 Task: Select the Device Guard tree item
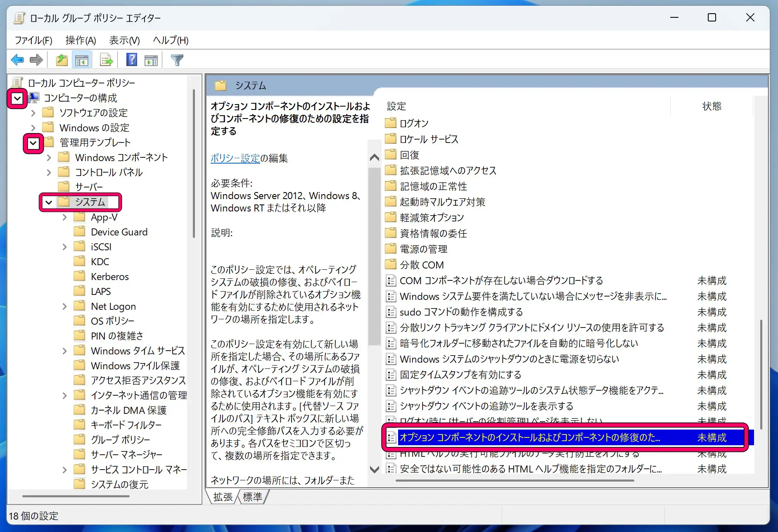point(119,232)
